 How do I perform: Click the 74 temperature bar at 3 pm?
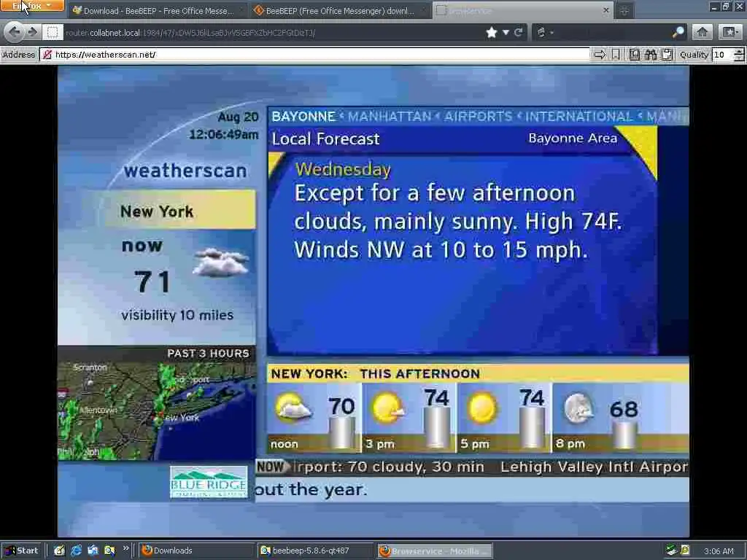pos(436,427)
